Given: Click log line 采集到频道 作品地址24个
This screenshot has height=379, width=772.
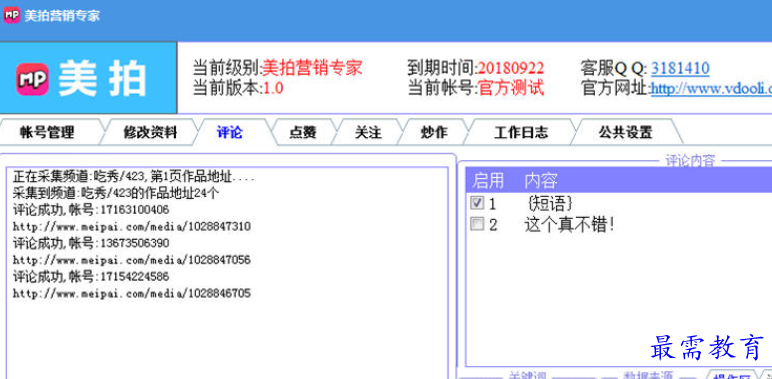Looking at the screenshot, I should (x=116, y=193).
